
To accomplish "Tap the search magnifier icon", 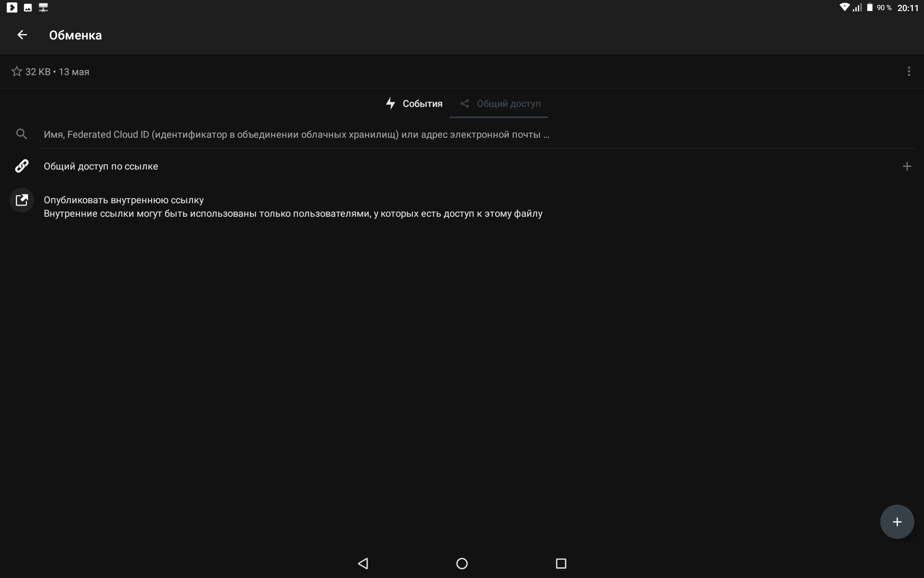I will tap(22, 134).
